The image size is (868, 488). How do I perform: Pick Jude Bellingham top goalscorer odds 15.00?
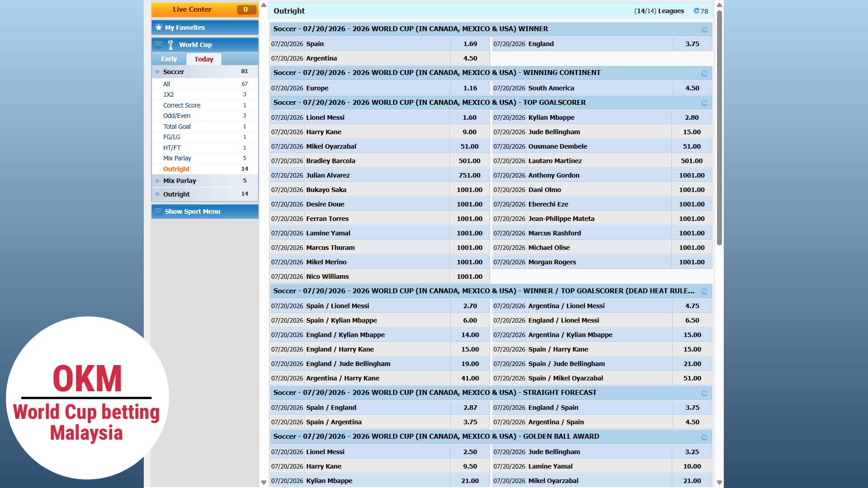click(692, 132)
